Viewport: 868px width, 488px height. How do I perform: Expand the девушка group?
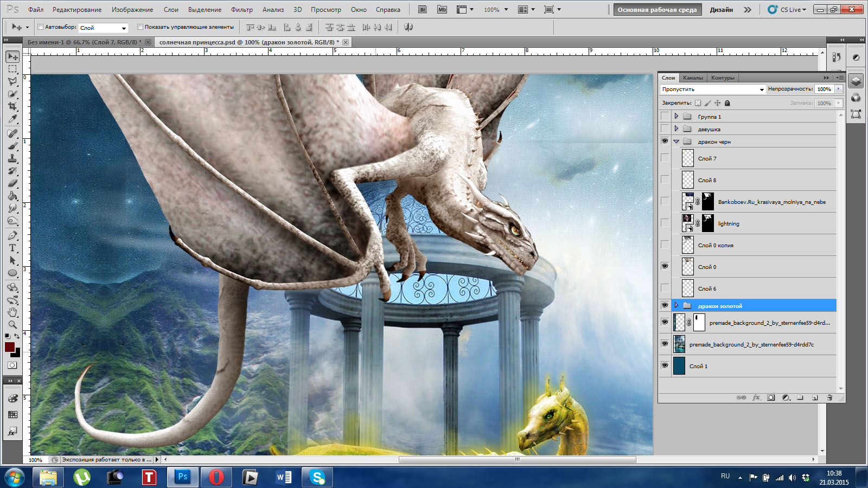(x=676, y=129)
